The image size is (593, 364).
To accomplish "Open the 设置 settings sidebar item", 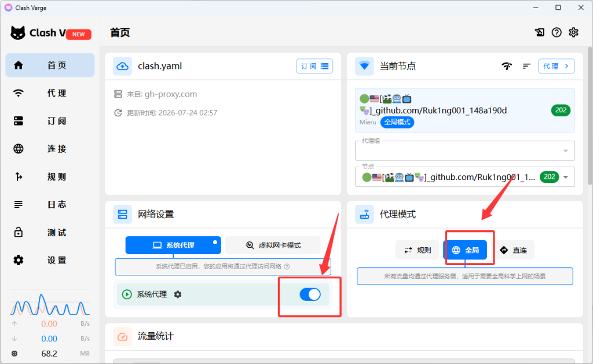I will click(x=50, y=260).
